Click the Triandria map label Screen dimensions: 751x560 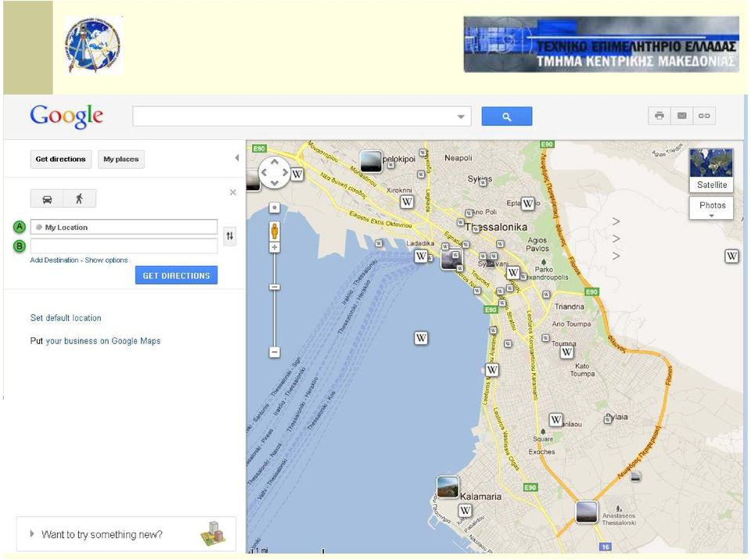tap(570, 307)
